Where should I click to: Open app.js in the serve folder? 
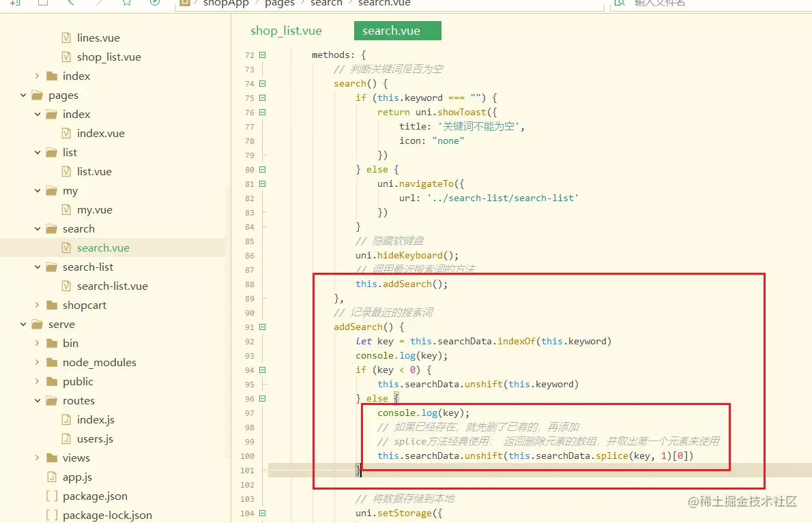[77, 477]
